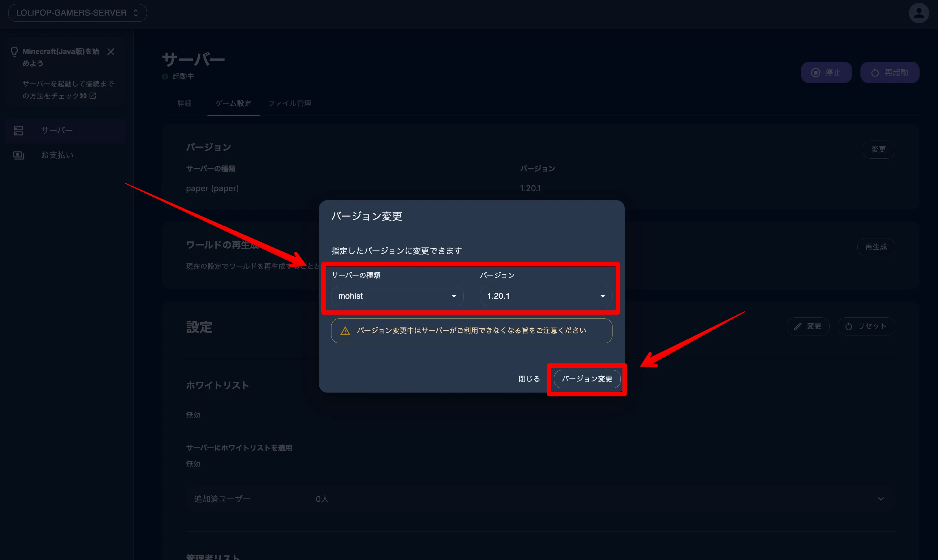
Task: Click 指定したバージョンに変更できます text
Action: pos(397,251)
